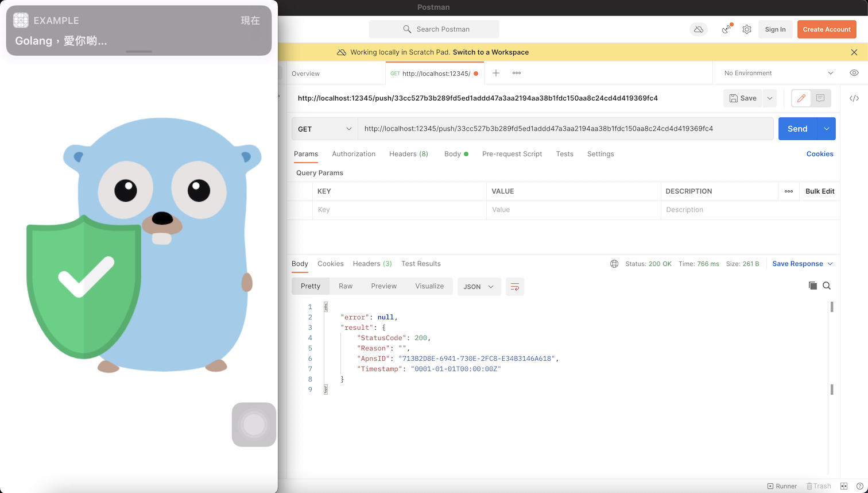Open the satellite capture requests icon
The image size is (868, 493).
(727, 29)
